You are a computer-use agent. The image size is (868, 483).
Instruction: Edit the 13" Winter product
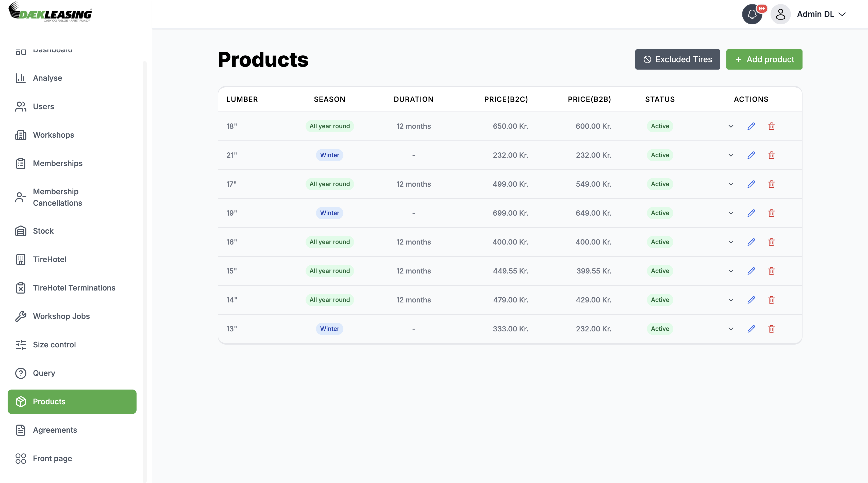(x=751, y=329)
